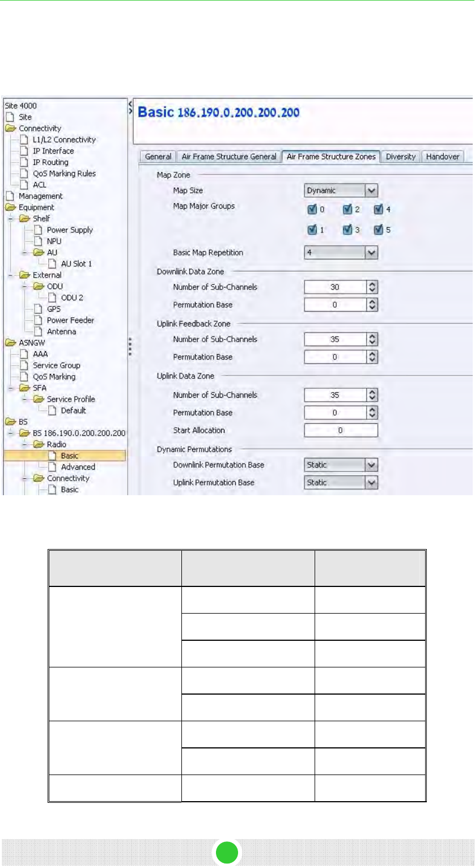The height and width of the screenshot is (868, 475).
Task: Select Service Group node
Action: coord(56,365)
